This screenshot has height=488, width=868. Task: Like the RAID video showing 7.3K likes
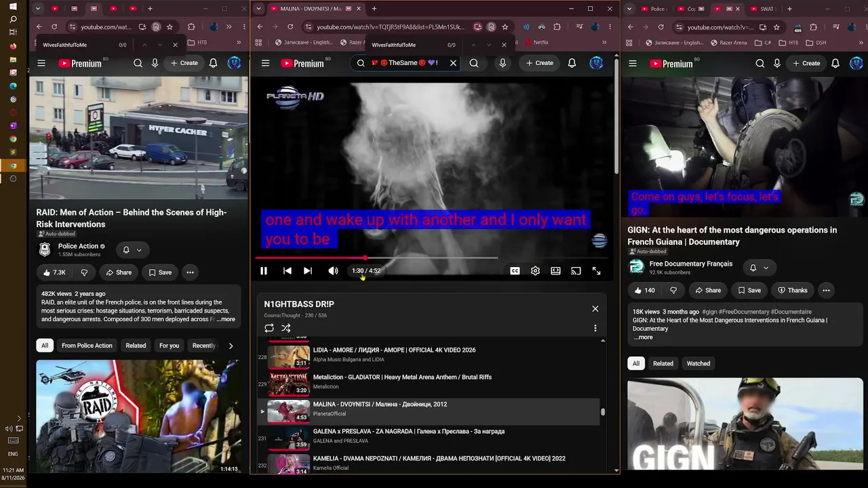coord(54,272)
